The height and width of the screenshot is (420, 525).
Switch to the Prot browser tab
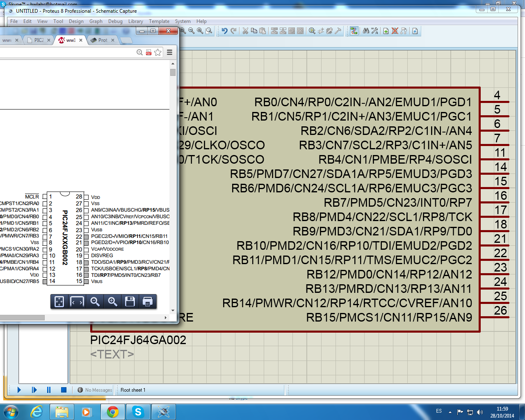[x=102, y=40]
